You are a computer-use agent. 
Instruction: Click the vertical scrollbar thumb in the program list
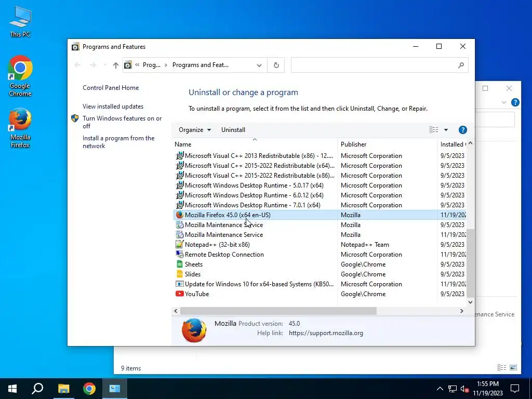(x=470, y=263)
